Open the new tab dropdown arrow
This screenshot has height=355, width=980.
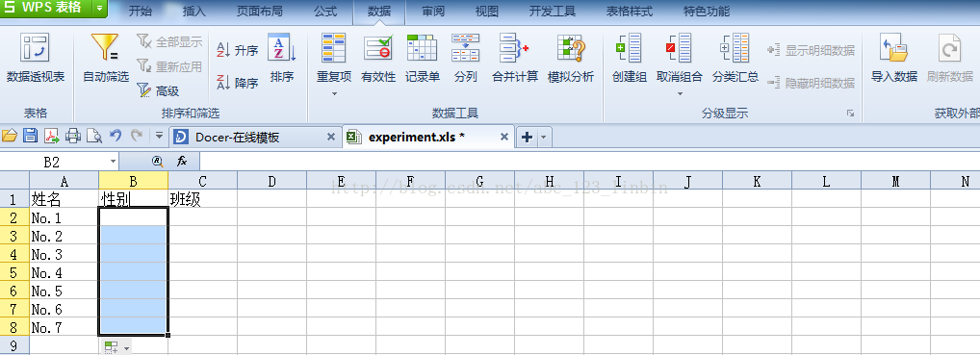[x=543, y=138]
